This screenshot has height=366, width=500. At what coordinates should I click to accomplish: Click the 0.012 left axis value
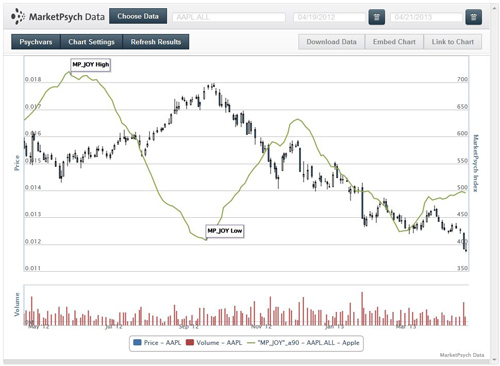click(33, 241)
